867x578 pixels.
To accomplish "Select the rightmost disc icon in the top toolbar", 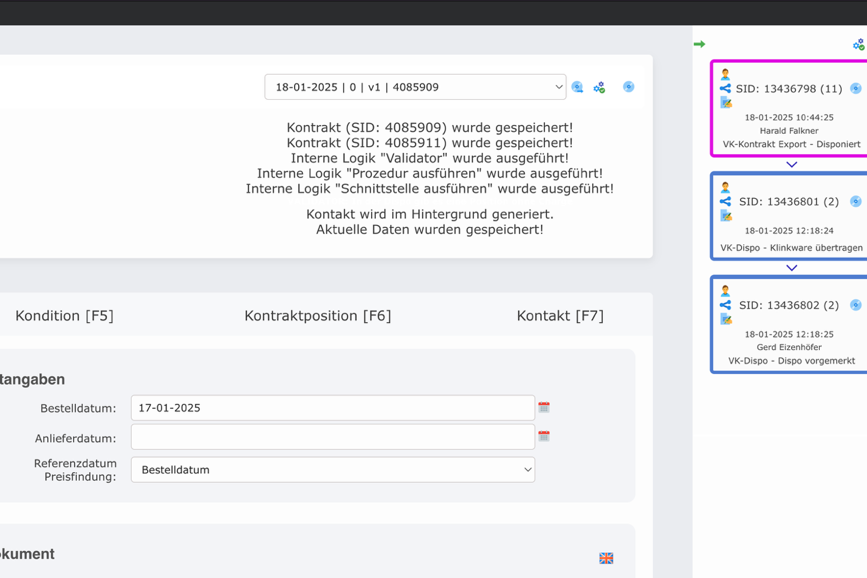I will [628, 87].
